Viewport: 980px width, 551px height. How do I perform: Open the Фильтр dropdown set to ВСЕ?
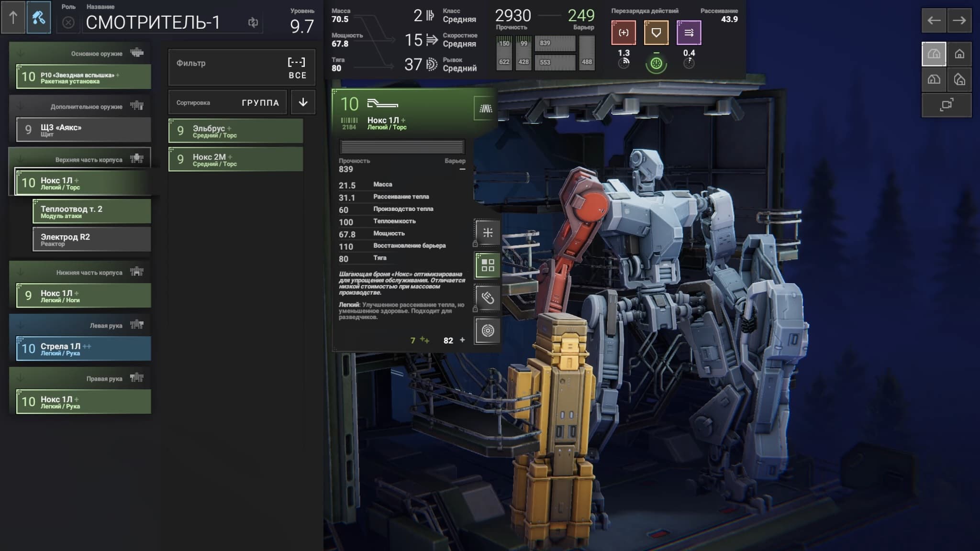241,68
